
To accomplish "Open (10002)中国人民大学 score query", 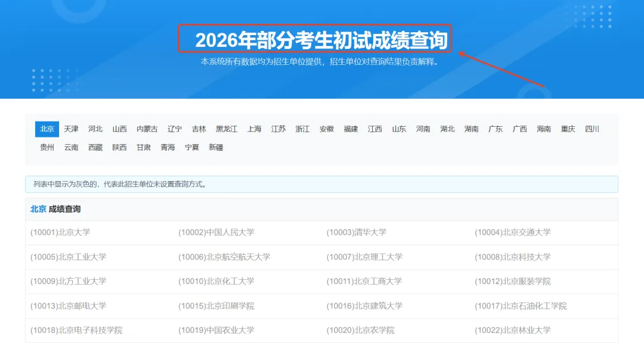I will pyautogui.click(x=216, y=232).
